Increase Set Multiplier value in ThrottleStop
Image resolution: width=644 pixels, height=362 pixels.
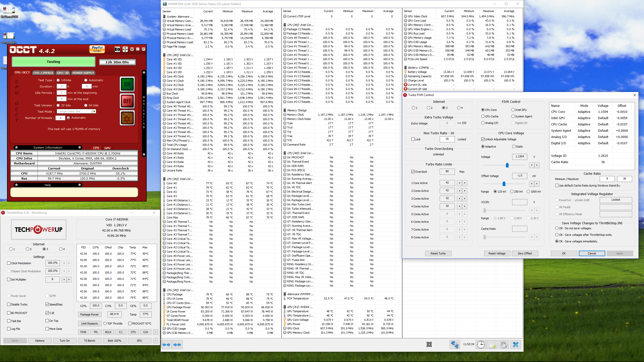tap(69, 279)
